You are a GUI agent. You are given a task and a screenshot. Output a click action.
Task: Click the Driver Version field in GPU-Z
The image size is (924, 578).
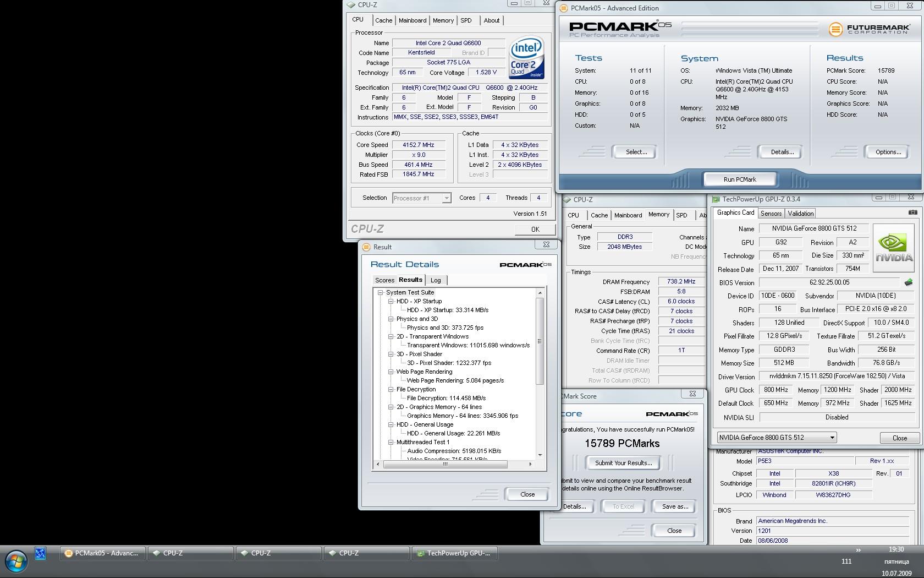tap(836, 376)
